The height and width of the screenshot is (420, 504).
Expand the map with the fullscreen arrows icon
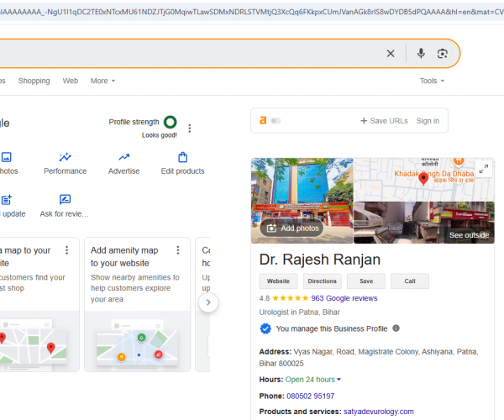coord(484,169)
